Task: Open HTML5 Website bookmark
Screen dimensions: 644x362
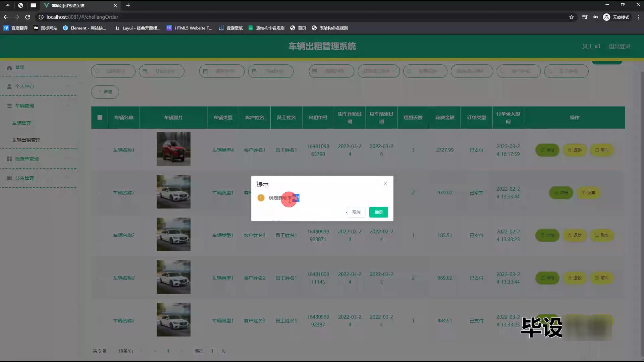Action: click(x=190, y=28)
